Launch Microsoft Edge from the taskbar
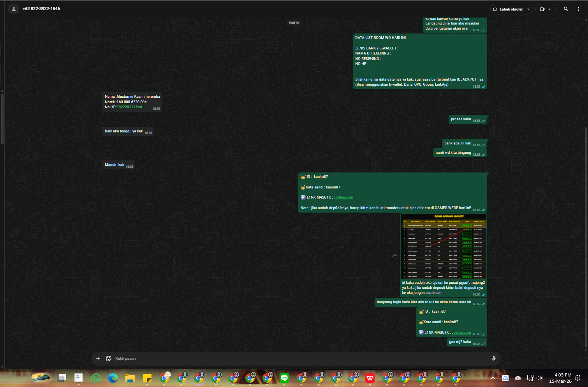588x387 pixels. [113, 378]
